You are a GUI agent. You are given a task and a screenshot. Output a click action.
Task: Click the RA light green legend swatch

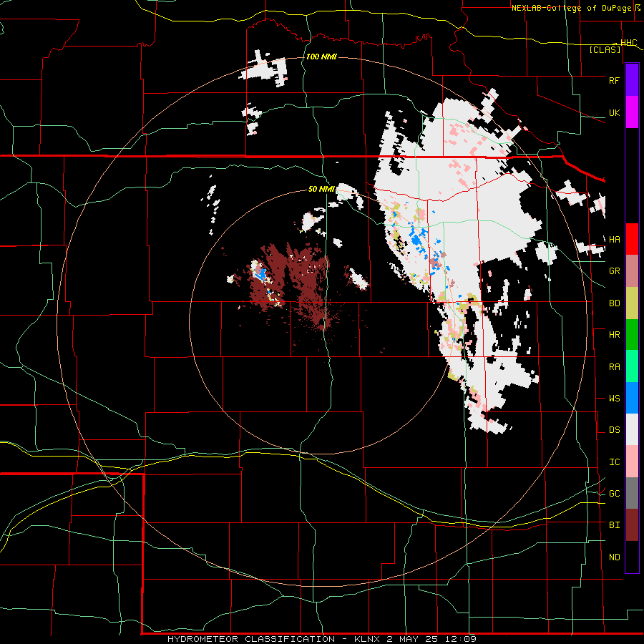(x=632, y=366)
